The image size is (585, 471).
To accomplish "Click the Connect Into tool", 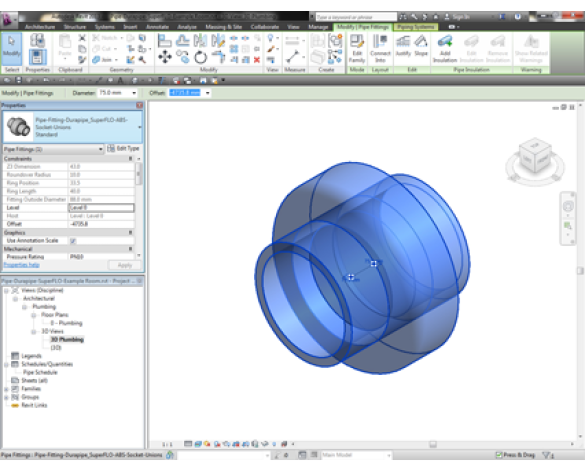I will point(380,49).
